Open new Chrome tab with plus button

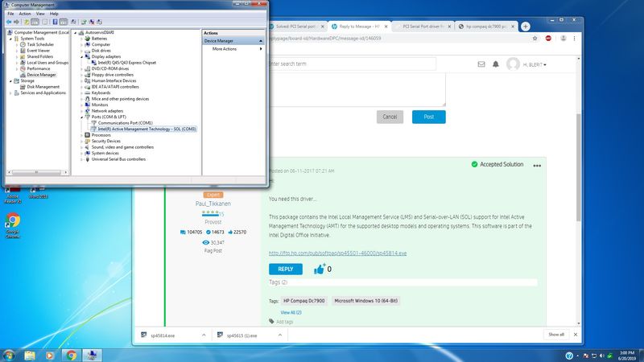coord(526,27)
